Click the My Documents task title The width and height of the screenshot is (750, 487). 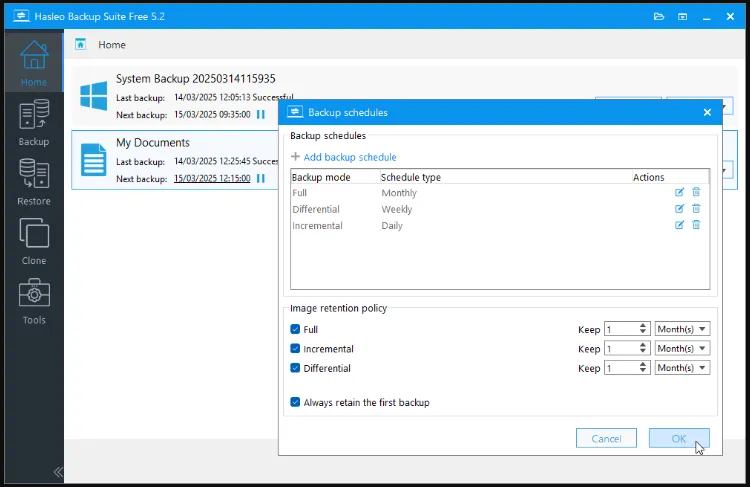[x=153, y=143]
